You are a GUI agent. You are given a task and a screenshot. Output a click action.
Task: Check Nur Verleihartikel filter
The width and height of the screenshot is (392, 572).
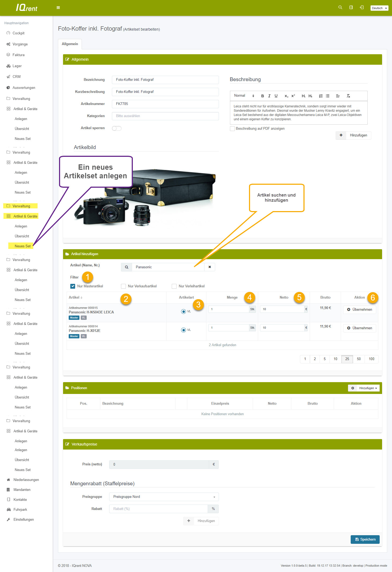[x=174, y=286]
